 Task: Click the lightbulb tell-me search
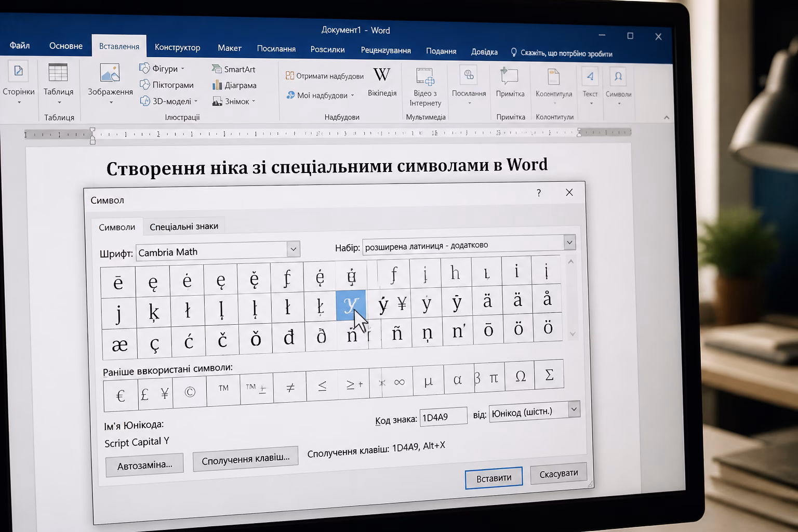(x=514, y=52)
